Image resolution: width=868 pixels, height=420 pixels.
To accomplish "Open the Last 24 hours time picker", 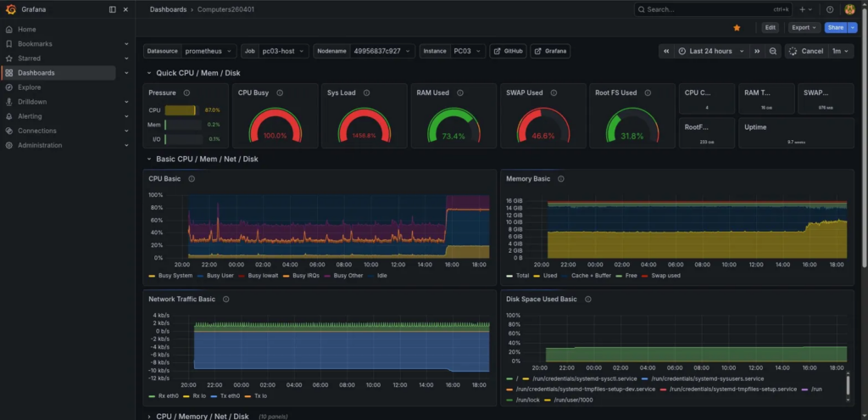I will pyautogui.click(x=710, y=51).
